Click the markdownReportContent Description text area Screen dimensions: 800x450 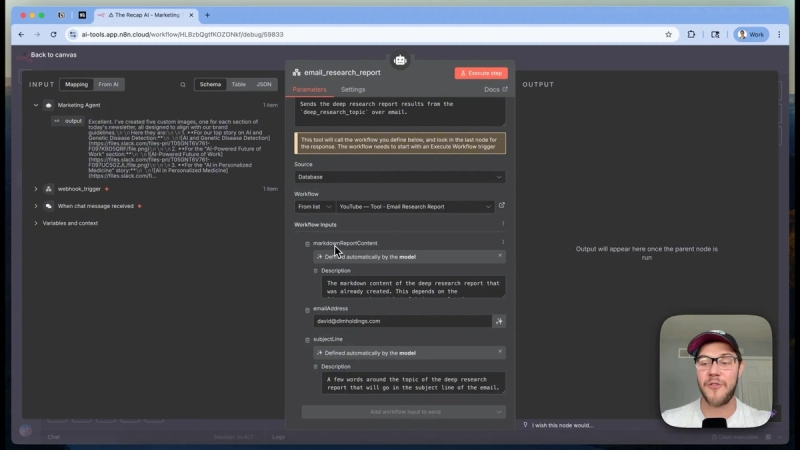pyautogui.click(x=413, y=287)
